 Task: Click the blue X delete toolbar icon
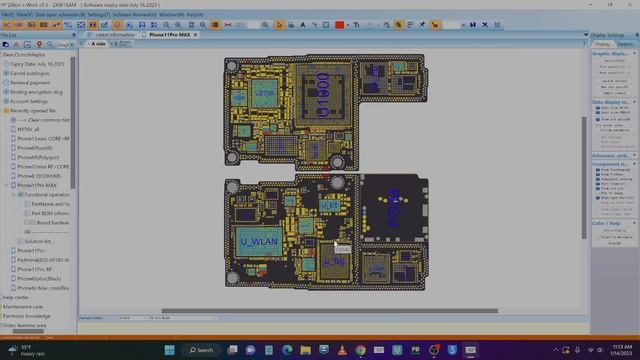(485, 25)
